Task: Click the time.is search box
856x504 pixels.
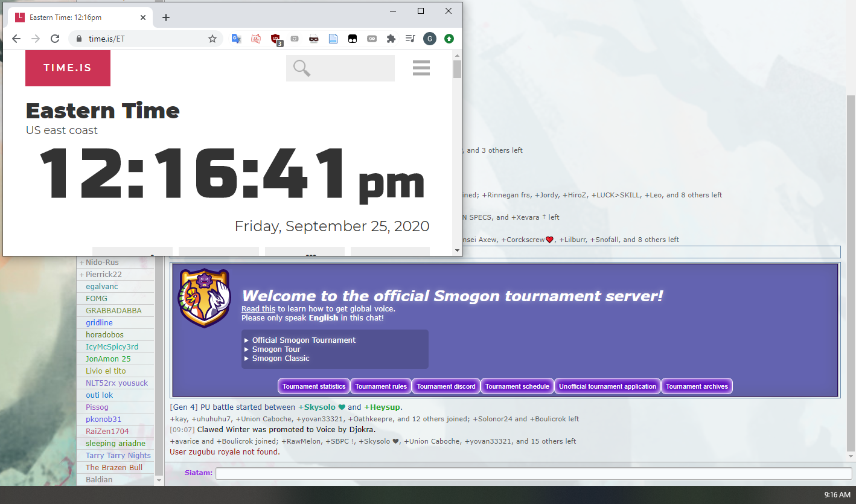Action: pos(340,68)
